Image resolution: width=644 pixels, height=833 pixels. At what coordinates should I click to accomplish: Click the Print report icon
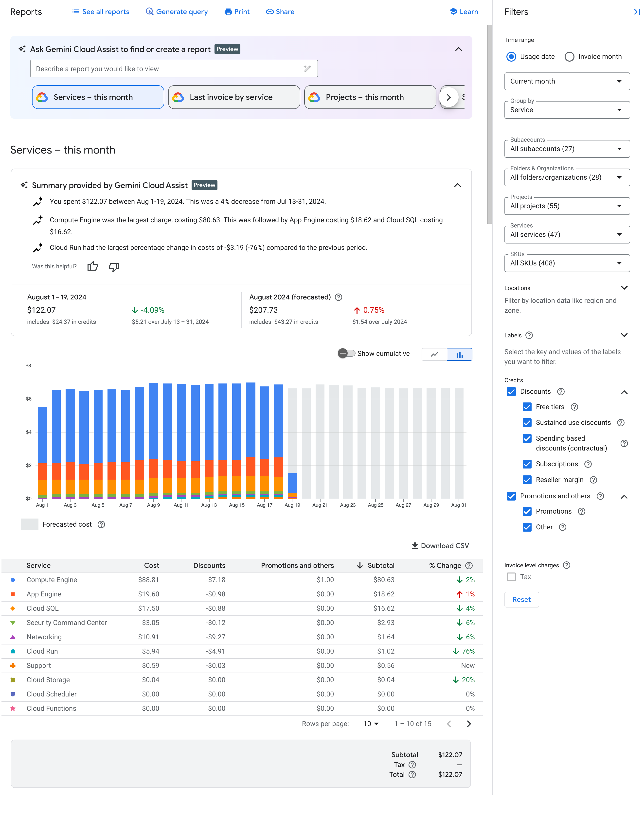pos(236,12)
